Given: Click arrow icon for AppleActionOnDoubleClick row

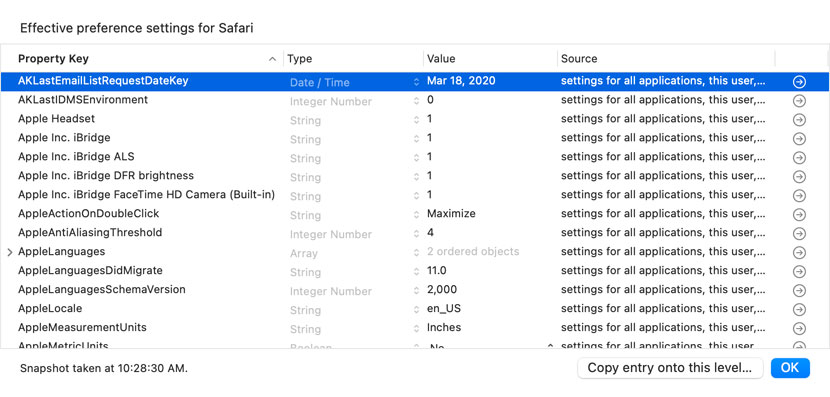Looking at the screenshot, I should point(799,215).
